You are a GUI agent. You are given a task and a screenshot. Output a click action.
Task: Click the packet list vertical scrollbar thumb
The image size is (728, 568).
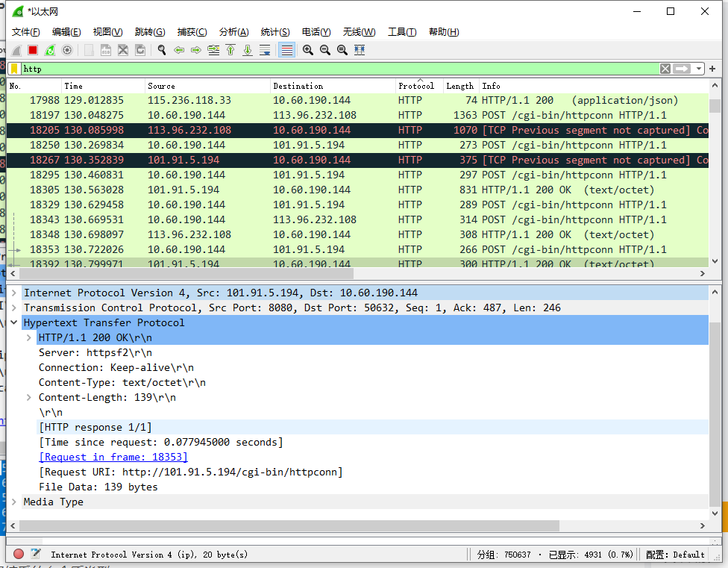[715, 105]
